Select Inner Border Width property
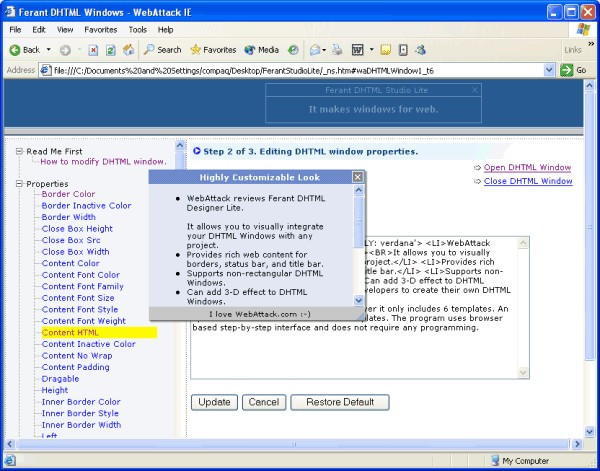The image size is (600, 471). (x=81, y=425)
